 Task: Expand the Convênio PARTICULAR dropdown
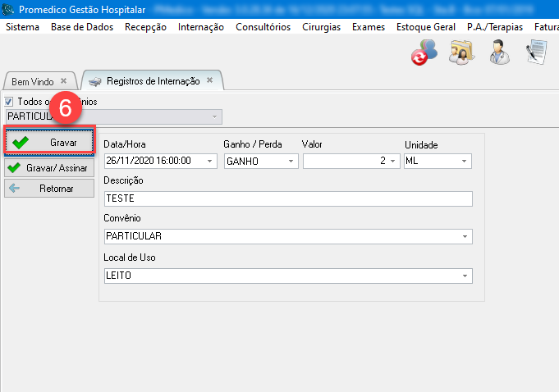click(x=465, y=236)
